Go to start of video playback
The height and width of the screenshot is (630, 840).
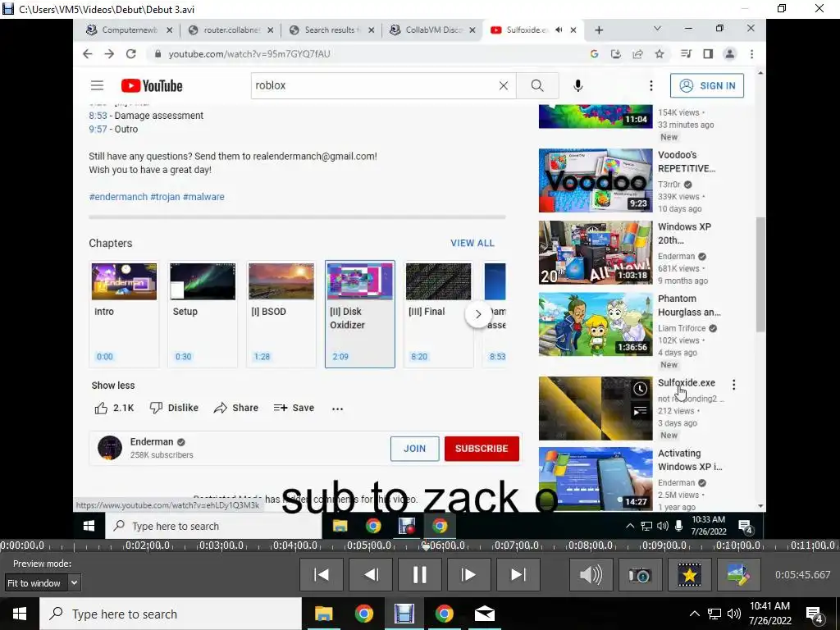(322, 575)
